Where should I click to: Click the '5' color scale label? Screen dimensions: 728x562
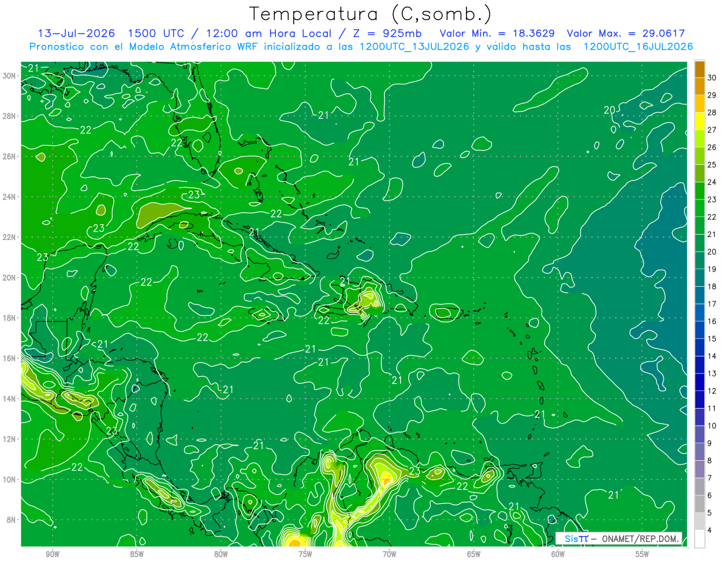click(710, 513)
